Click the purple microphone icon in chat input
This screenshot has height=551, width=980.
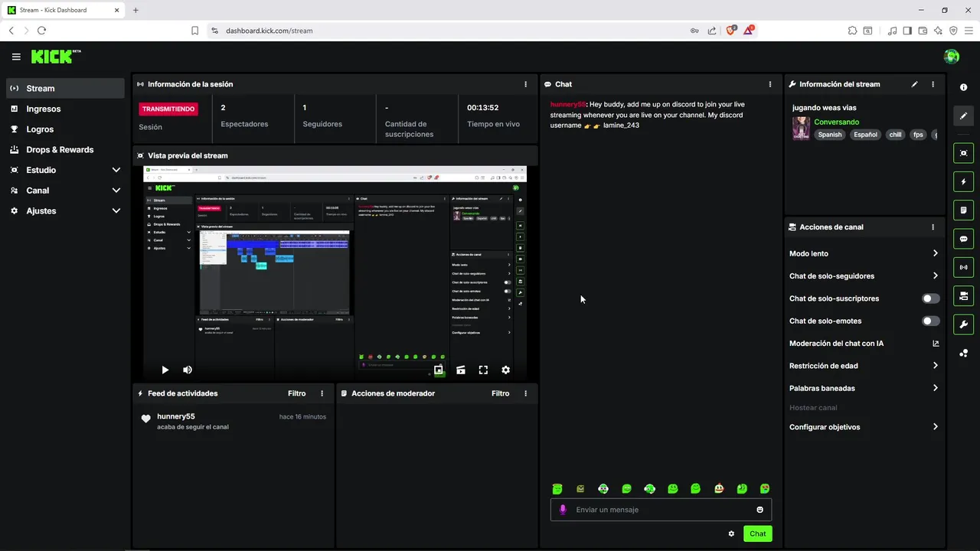(x=563, y=510)
